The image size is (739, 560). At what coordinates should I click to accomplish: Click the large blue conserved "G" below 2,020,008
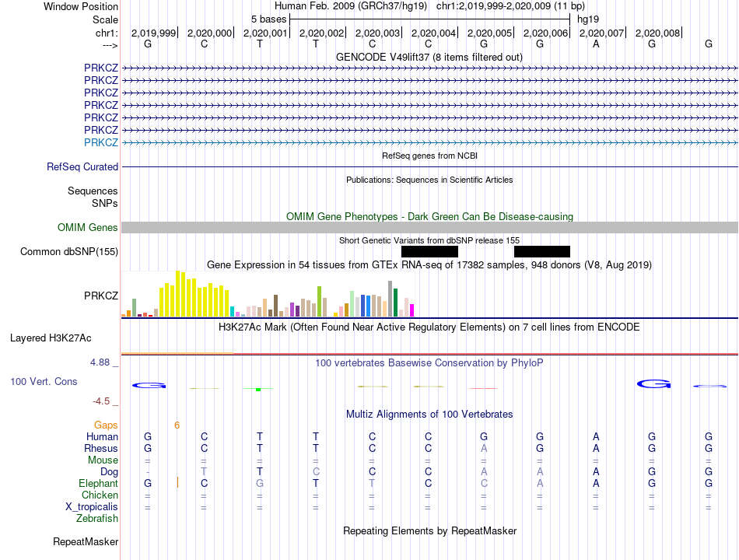[653, 384]
